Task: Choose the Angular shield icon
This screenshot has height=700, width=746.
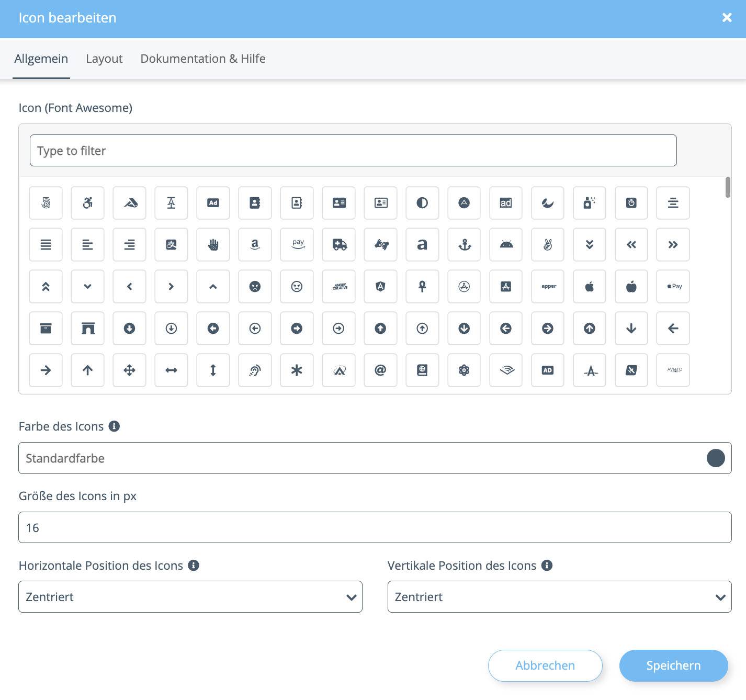Action: pyautogui.click(x=380, y=287)
